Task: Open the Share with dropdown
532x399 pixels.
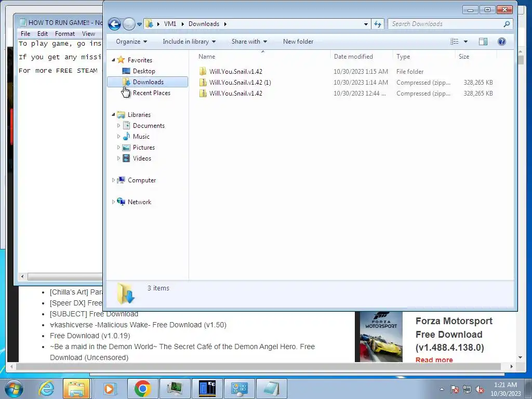Action: [249, 42]
